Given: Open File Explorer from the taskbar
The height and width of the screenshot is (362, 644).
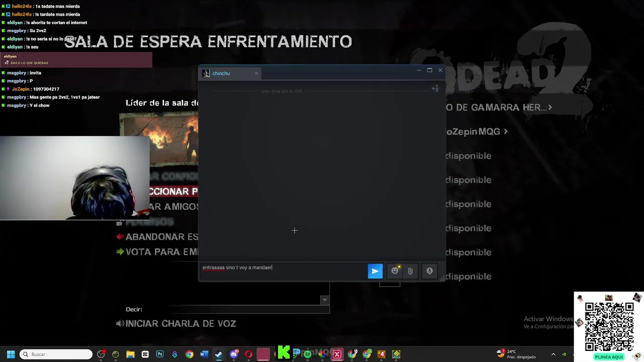Looking at the screenshot, I should (x=130, y=354).
